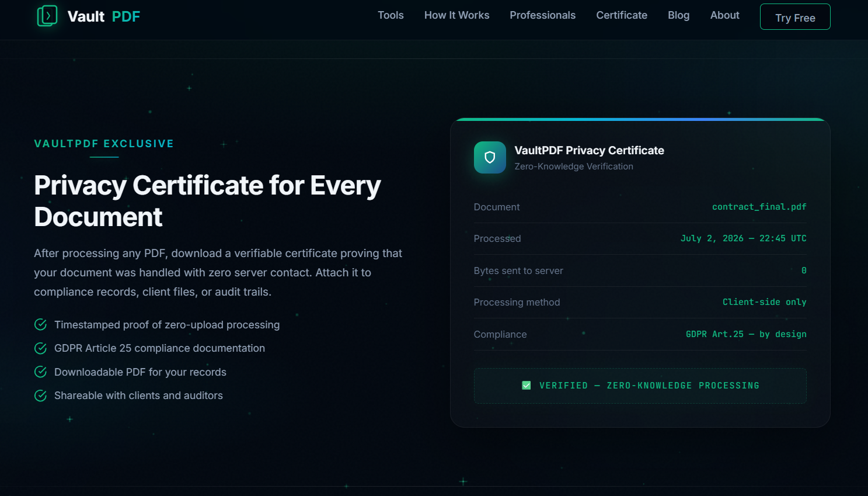Click the Try Free button
Screen dimensions: 868x496
795,17
